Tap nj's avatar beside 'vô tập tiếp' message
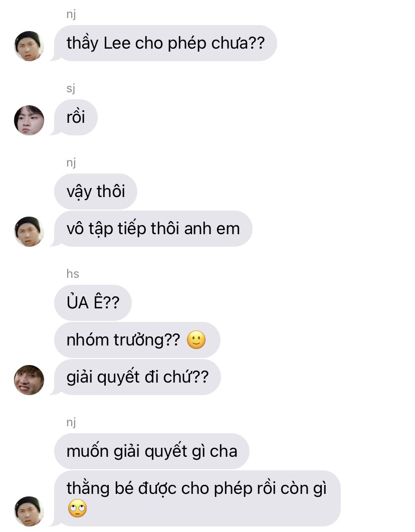This screenshot has width=415, height=532. coord(29,232)
